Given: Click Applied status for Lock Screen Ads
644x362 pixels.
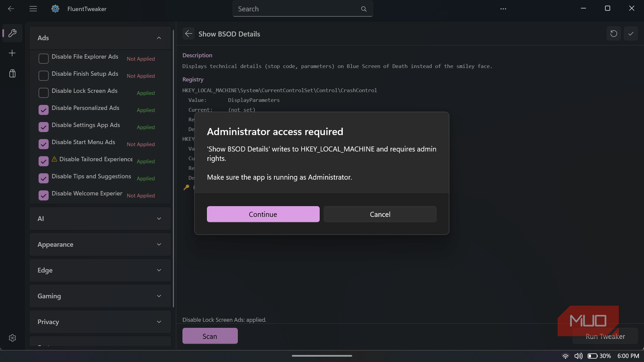Looking at the screenshot, I should click(x=146, y=93).
